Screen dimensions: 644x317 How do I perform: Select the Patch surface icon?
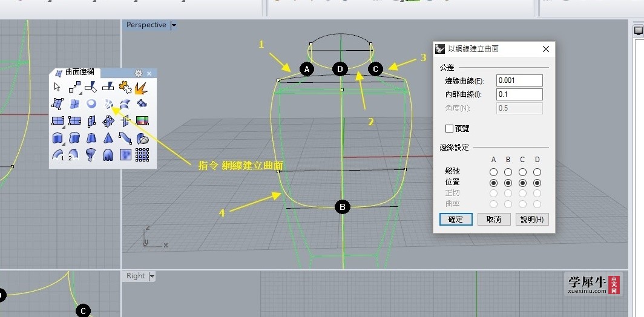[142, 103]
